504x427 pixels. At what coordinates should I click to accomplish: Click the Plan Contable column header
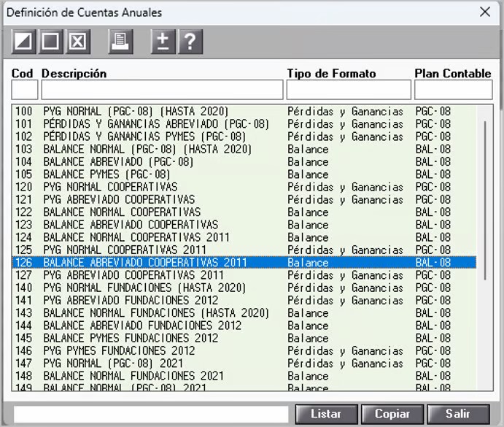click(453, 74)
